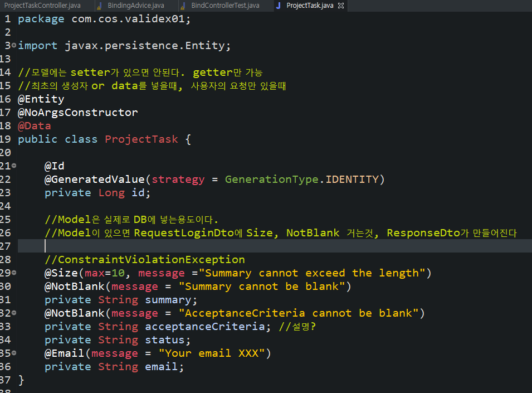Click GenerationType in the strategy argument

271,179
